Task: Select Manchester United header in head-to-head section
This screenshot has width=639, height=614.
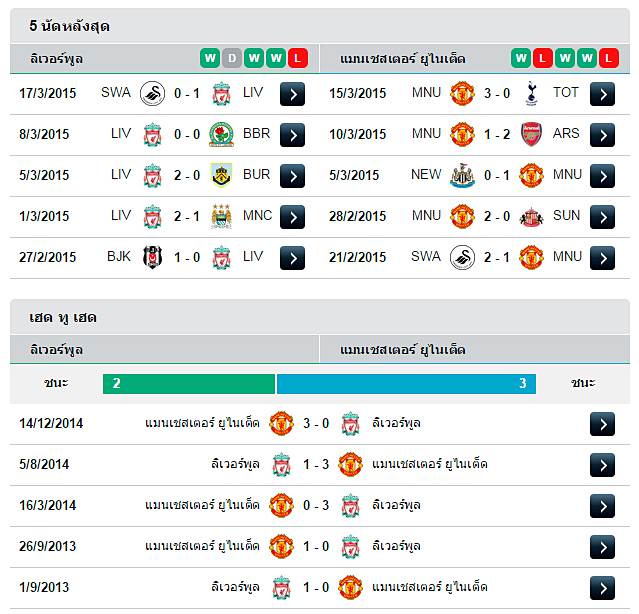Action: [403, 350]
